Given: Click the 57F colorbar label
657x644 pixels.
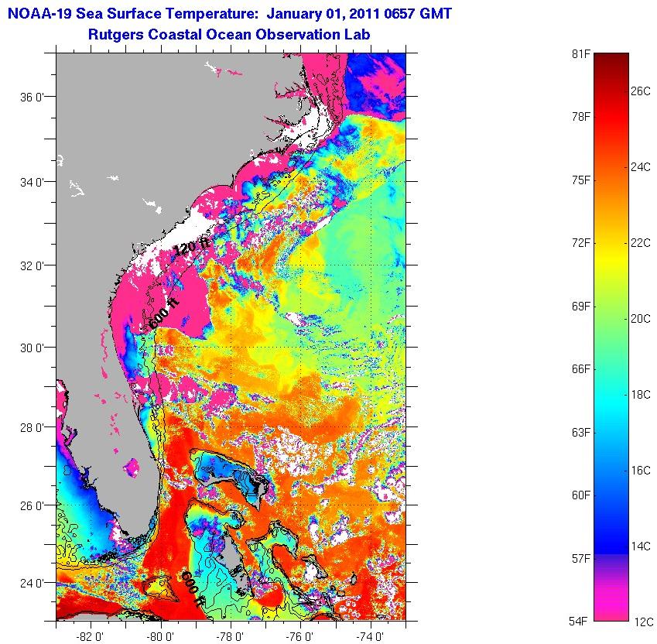Looking at the screenshot, I should click(580, 559).
